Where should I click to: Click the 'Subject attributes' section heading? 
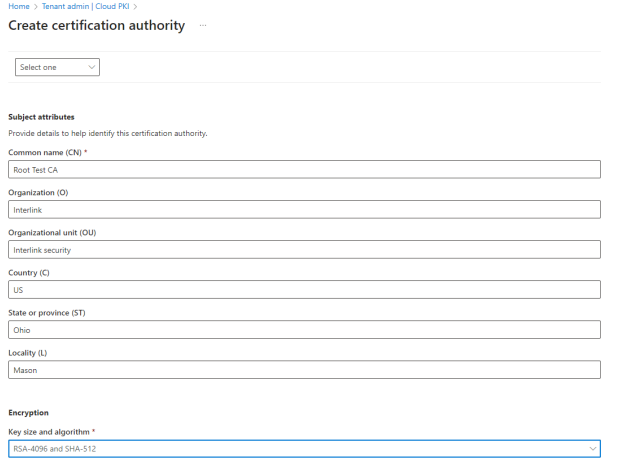[x=41, y=117]
